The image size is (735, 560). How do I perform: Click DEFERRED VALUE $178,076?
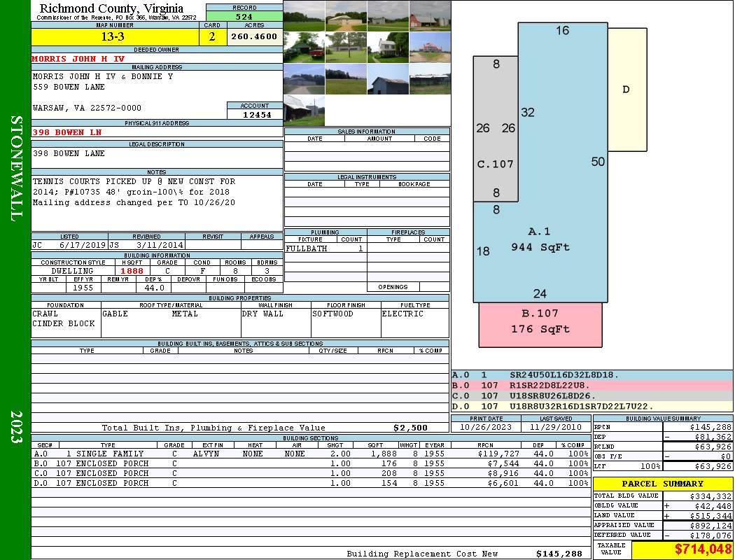[710, 535]
